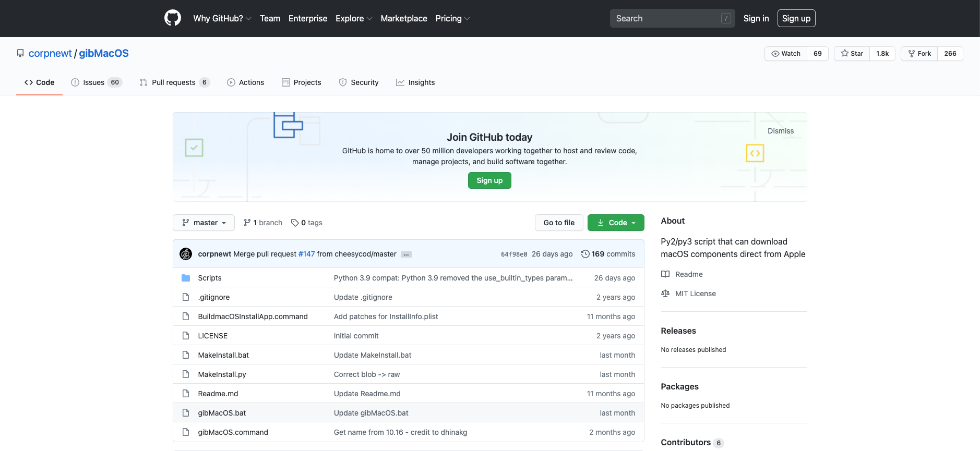Open pull request #147 link

click(x=306, y=254)
